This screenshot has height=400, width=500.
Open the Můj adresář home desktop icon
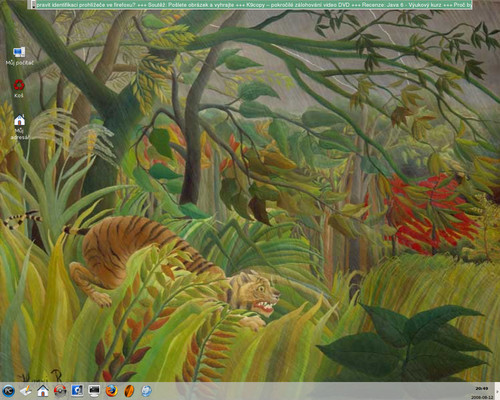coord(20,127)
